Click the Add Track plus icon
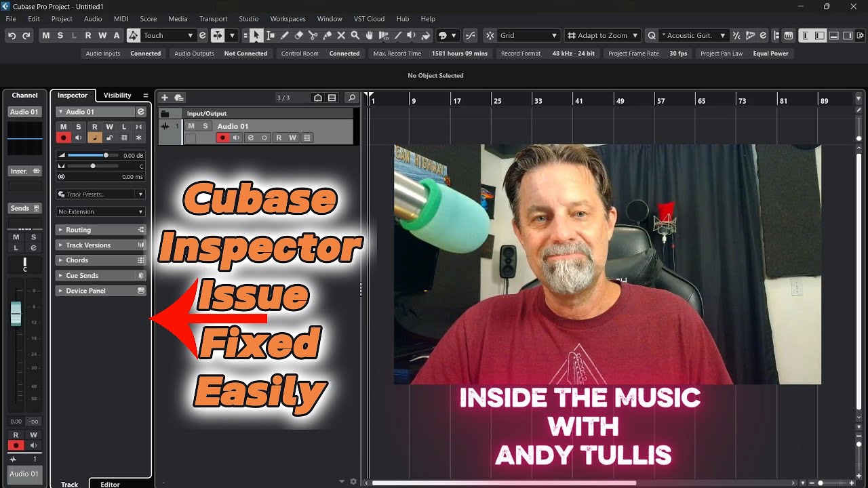This screenshot has width=868, height=488. pos(164,98)
